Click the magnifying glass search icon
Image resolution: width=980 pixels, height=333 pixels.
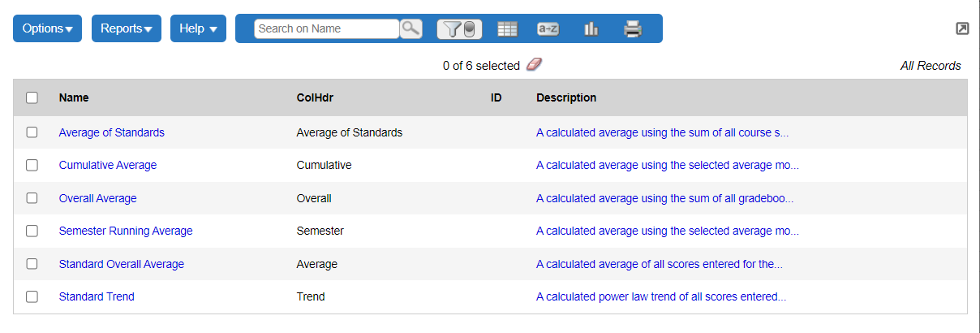411,28
